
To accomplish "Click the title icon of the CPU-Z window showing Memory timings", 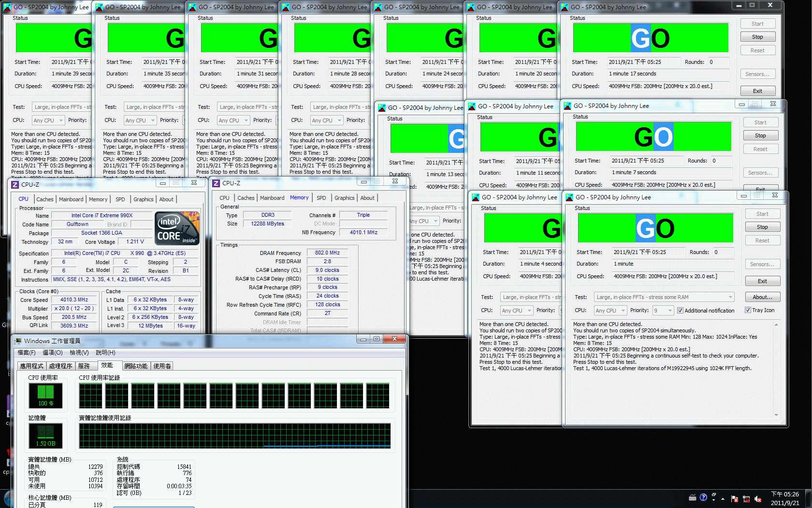I will click(216, 183).
